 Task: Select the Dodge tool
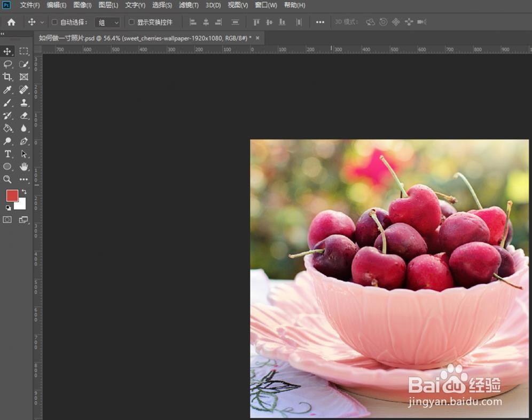[x=7, y=141]
